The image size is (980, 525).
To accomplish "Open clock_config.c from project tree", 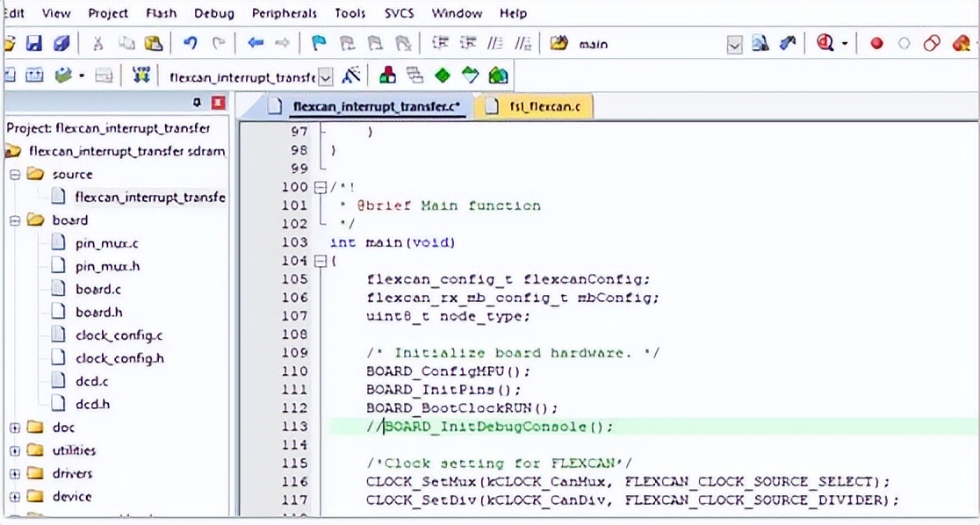I will (x=119, y=334).
